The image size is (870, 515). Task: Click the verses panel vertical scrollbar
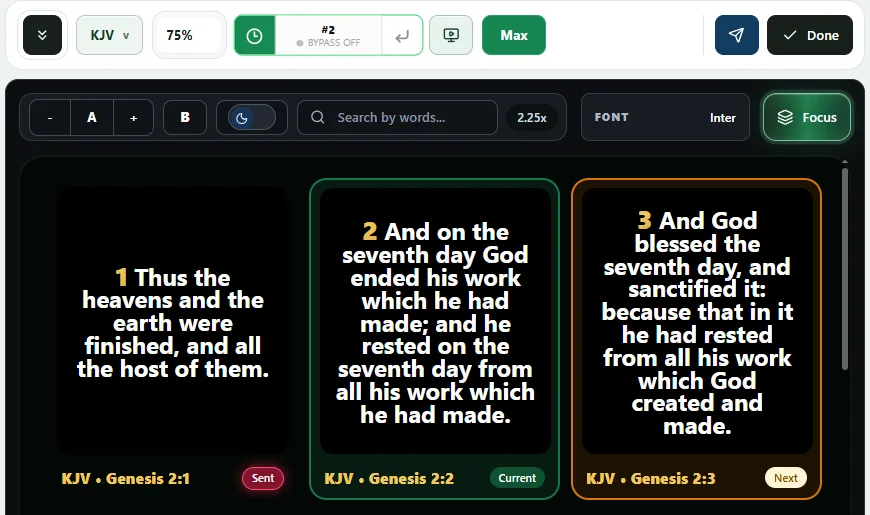(x=844, y=269)
